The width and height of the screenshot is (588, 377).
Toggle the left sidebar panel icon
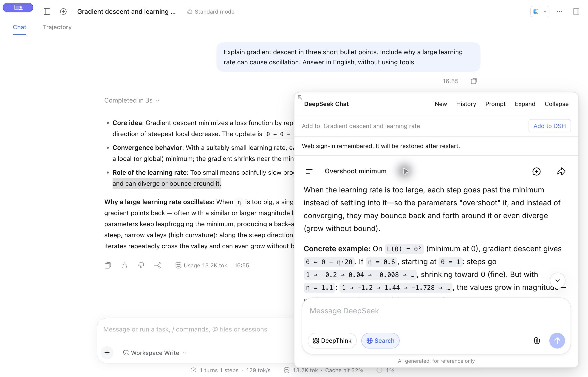pyautogui.click(x=47, y=11)
